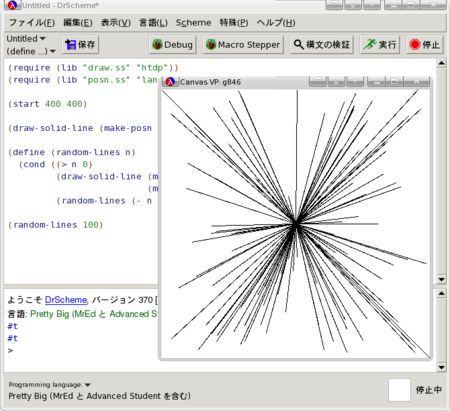Click the definitions scrollbar down arrow
This screenshot has height=411, width=450.
(442, 279)
